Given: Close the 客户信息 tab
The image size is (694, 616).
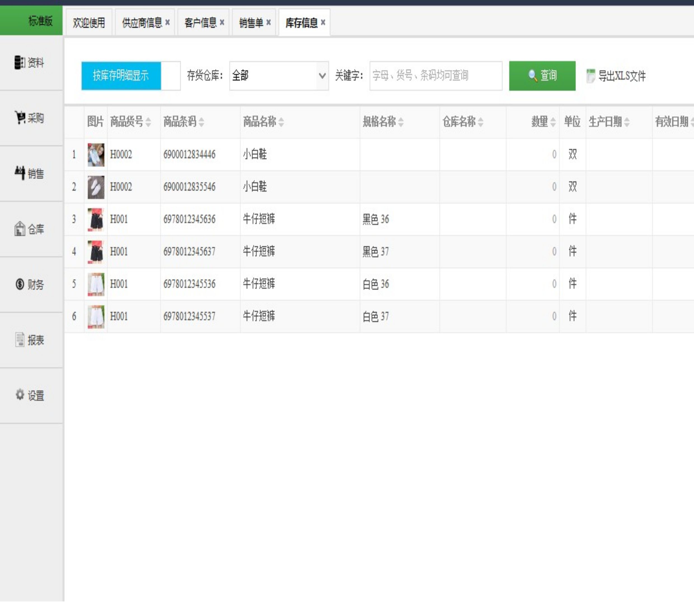Looking at the screenshot, I should (222, 22).
